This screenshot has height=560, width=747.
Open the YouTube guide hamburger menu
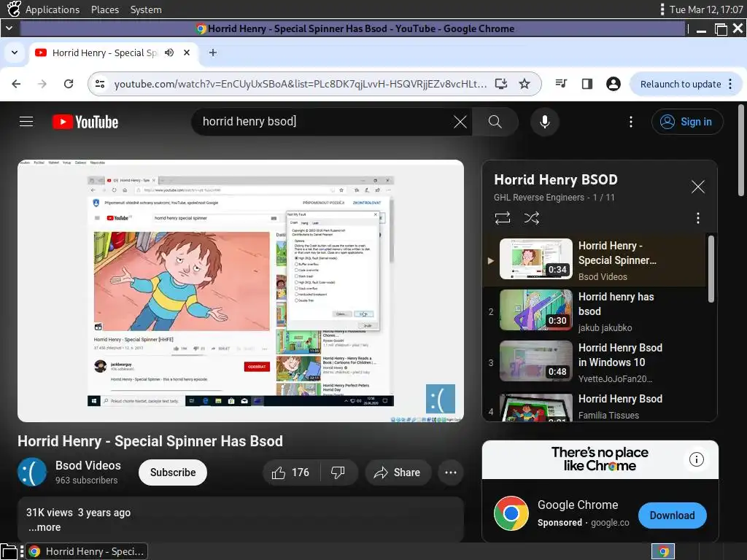click(26, 122)
